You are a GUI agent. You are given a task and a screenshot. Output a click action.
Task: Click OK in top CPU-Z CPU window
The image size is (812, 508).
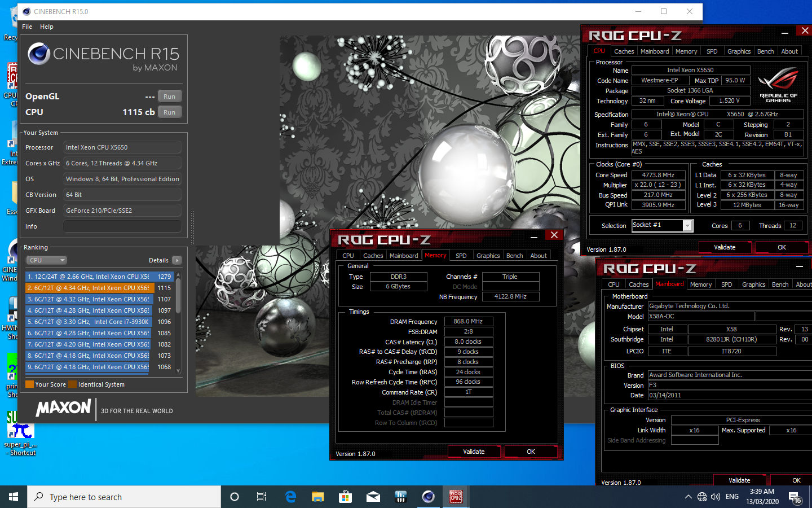coord(782,247)
